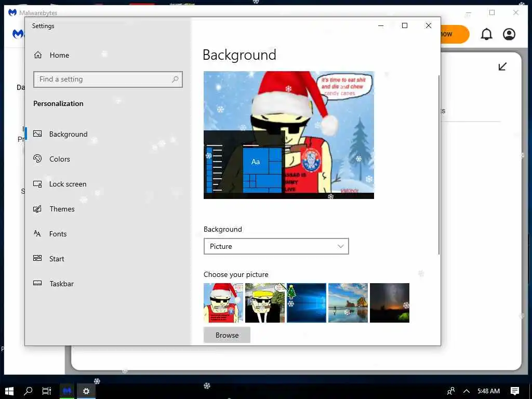Screen dimensions: 532x399
Task: Open the Action Center notifications icon
Action: [515, 391]
